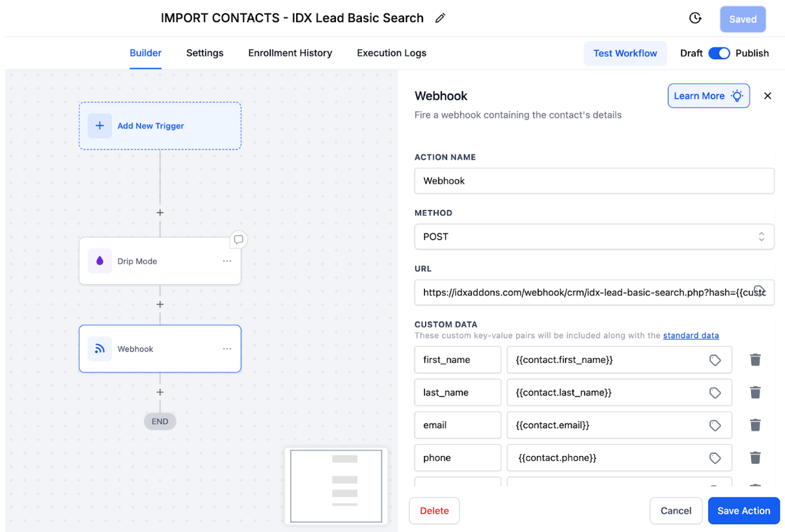
Task: Open Webhook node three-dot options menu
Action: 227,349
